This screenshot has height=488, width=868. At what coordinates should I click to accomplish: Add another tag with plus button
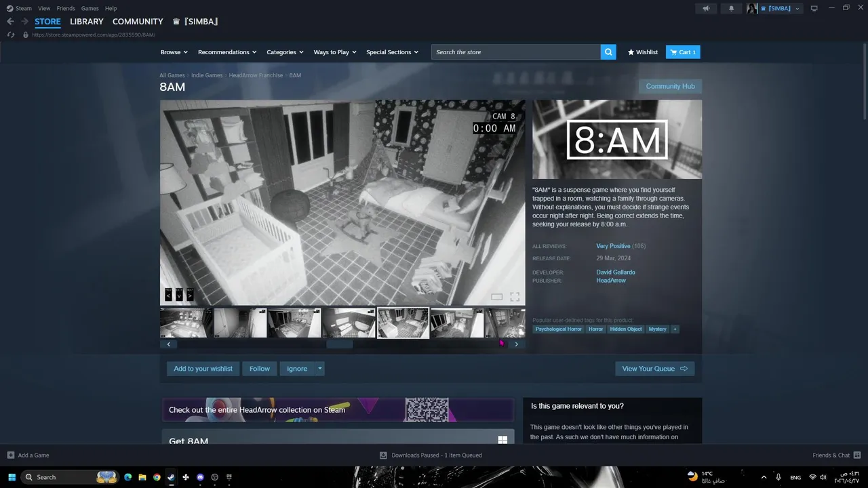tap(675, 329)
